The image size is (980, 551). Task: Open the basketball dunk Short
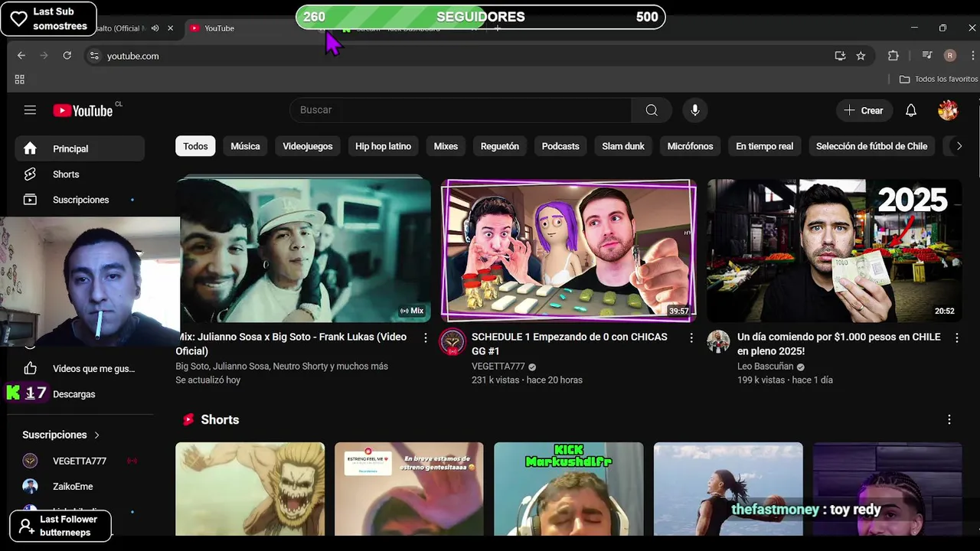[728, 489]
